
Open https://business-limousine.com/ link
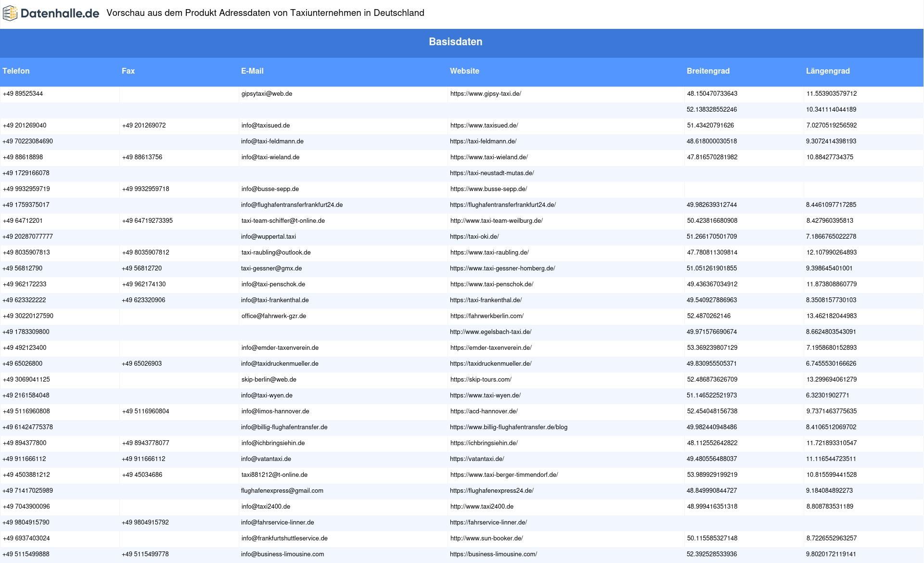click(x=493, y=554)
